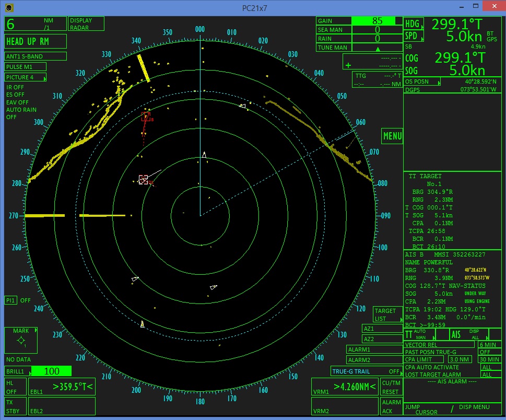Open the MENU button
Image resolution: width=506 pixels, height=420 pixels.
(x=392, y=136)
